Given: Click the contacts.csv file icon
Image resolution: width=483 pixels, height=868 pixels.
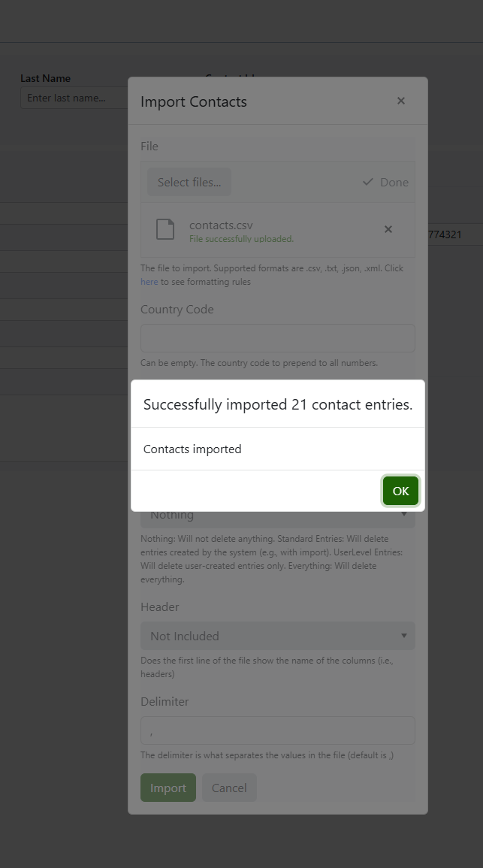Looking at the screenshot, I should coord(165,229).
